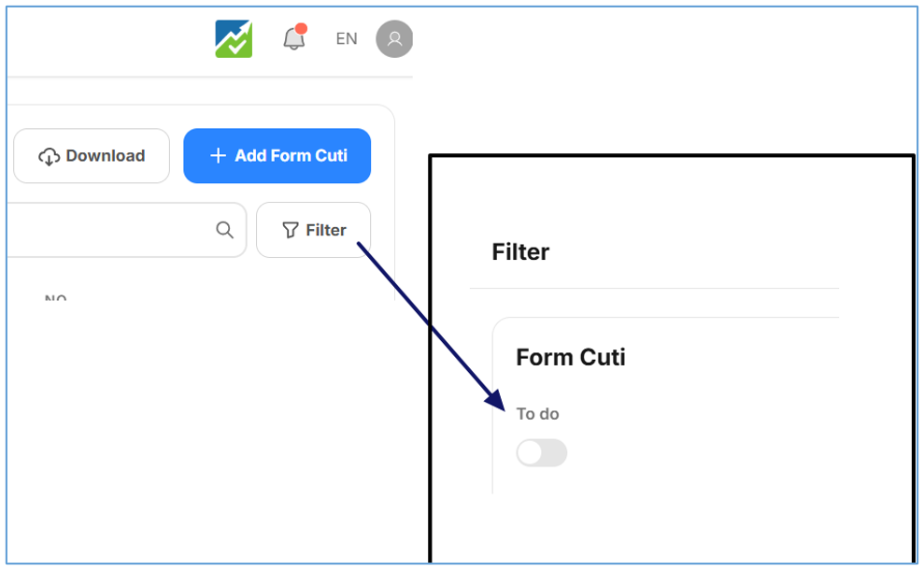The width and height of the screenshot is (924, 571).
Task: Enable the To do toggle switch
Action: tap(542, 453)
